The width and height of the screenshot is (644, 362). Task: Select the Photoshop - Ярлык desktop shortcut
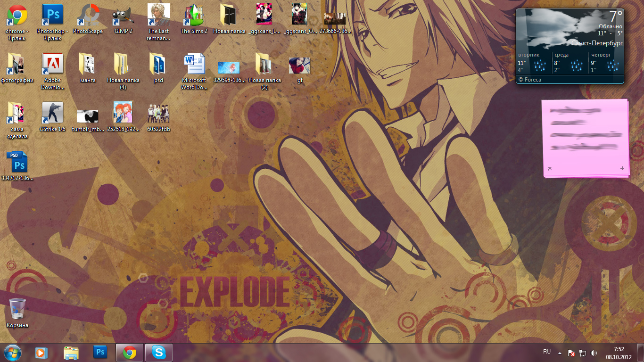pos(52,22)
